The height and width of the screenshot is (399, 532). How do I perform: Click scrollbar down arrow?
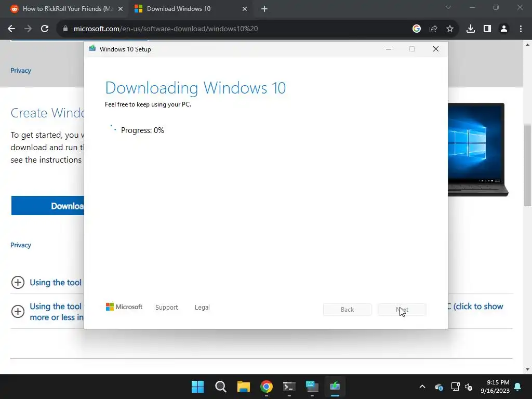tap(527, 369)
